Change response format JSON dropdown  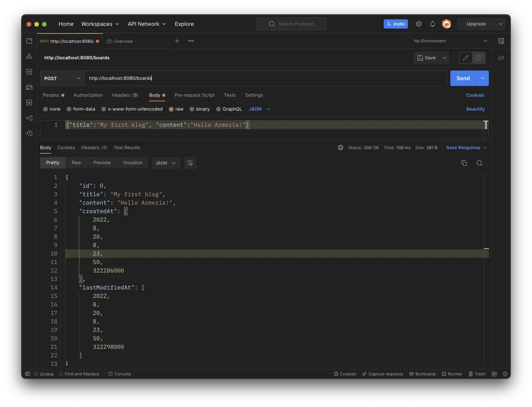click(166, 163)
